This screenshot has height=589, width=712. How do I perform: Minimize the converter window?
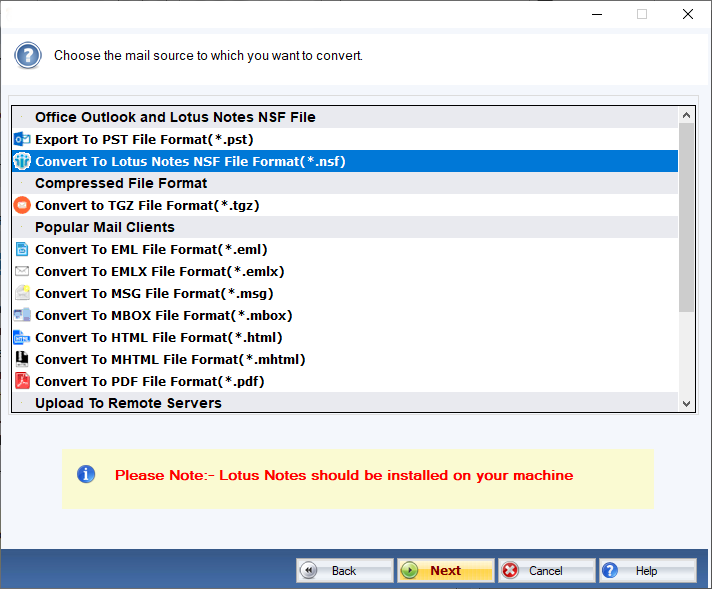click(x=597, y=15)
